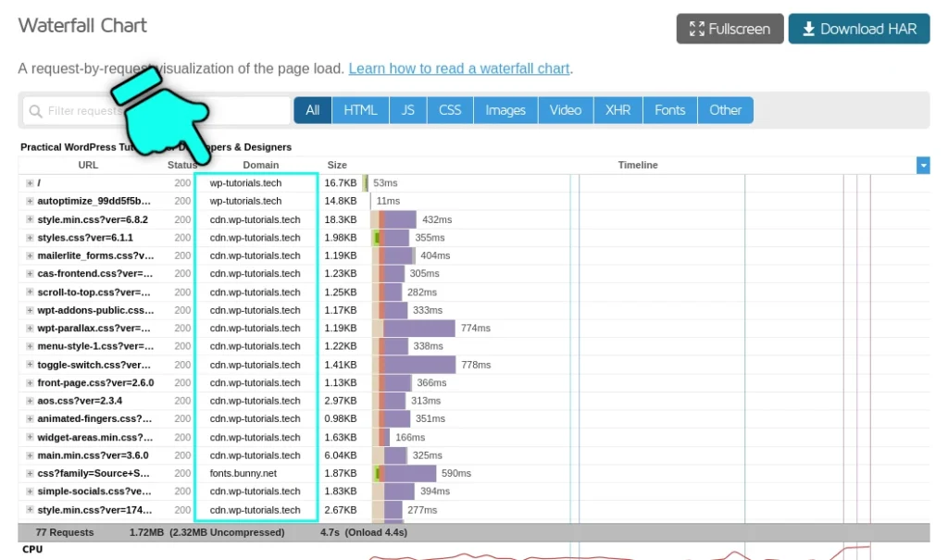Image resolution: width=948 pixels, height=560 pixels.
Task: Select the JS filter tab
Action: pyautogui.click(x=407, y=109)
